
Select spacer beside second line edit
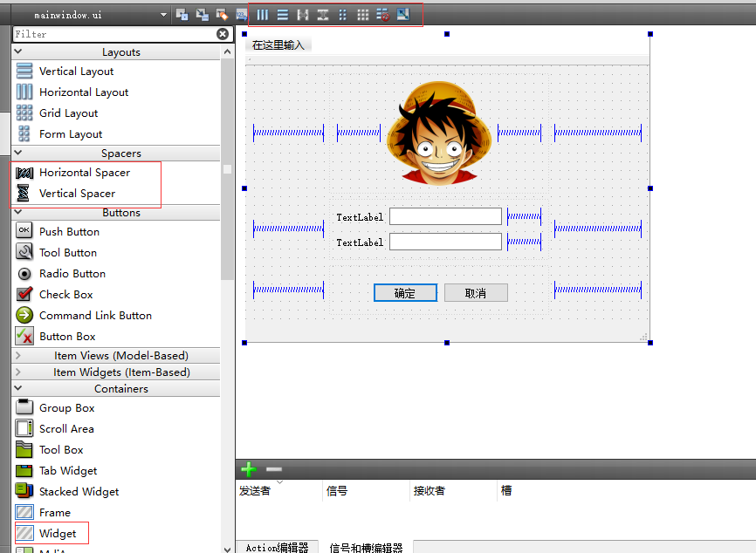pos(524,242)
